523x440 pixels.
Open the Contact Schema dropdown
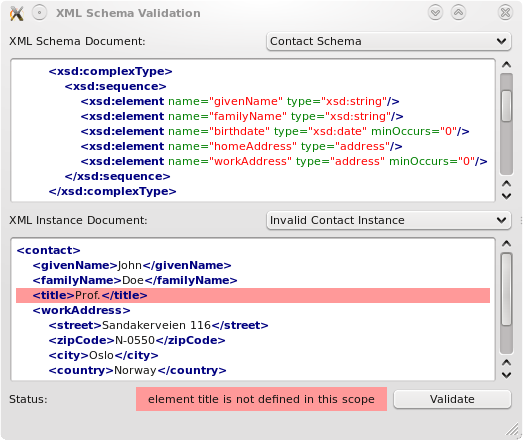point(389,41)
